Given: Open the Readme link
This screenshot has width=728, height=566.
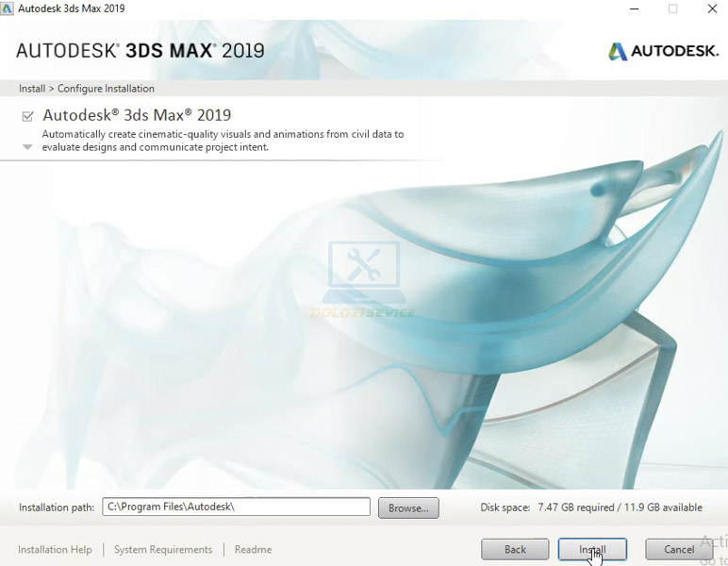Looking at the screenshot, I should (x=253, y=549).
